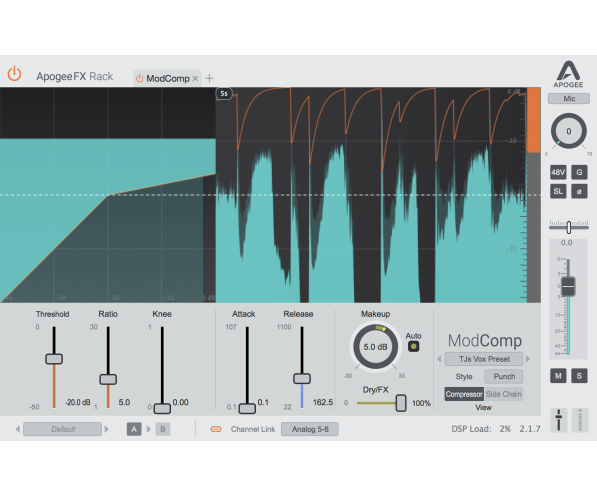Click the 0.0 fader level value
Image resolution: width=597 pixels, height=497 pixels.
pyautogui.click(x=567, y=243)
